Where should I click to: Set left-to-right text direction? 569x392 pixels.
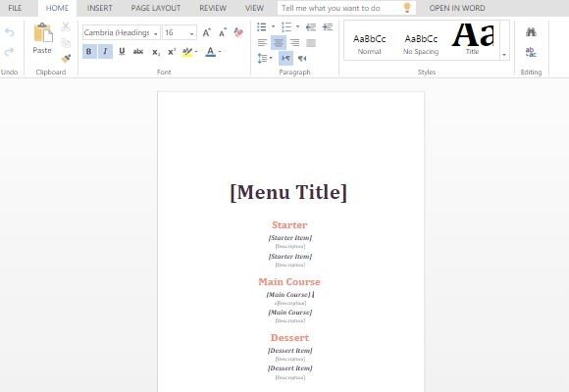(x=285, y=58)
